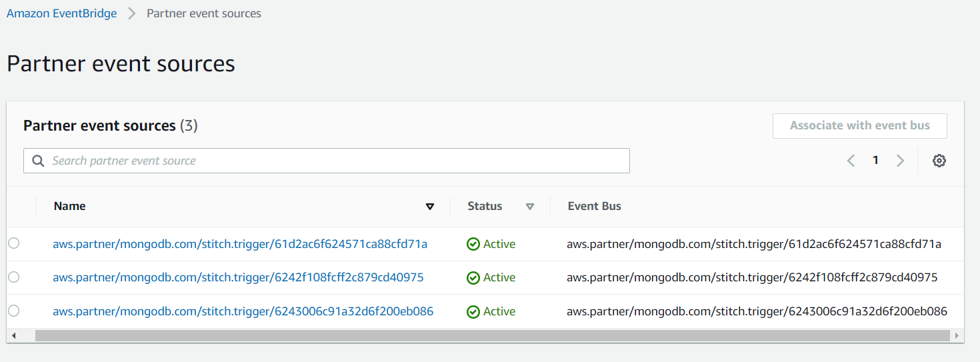Focus the Search partner event source field
The image size is (980, 362).
[x=333, y=161]
